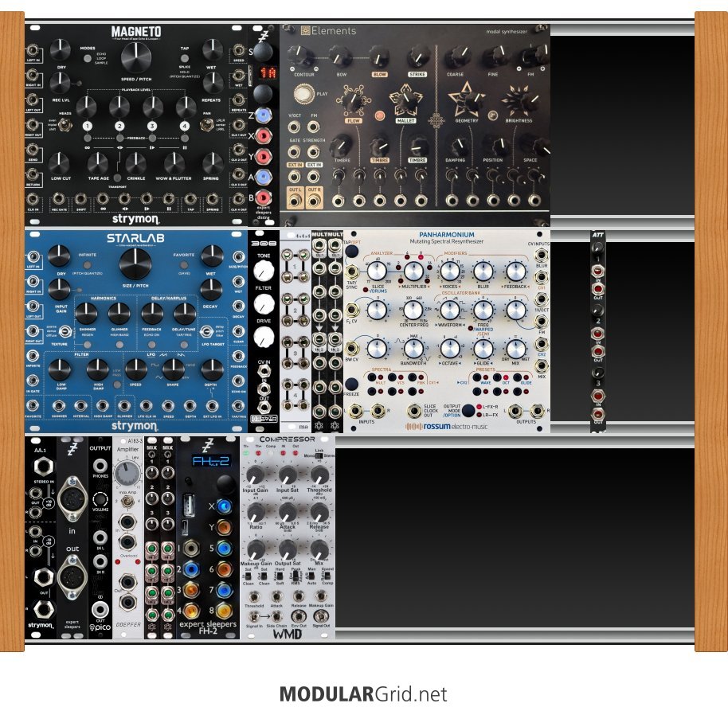This screenshot has height=711, width=728.
Task: Click the PANHARMONIUM title text
Action: 447,235
